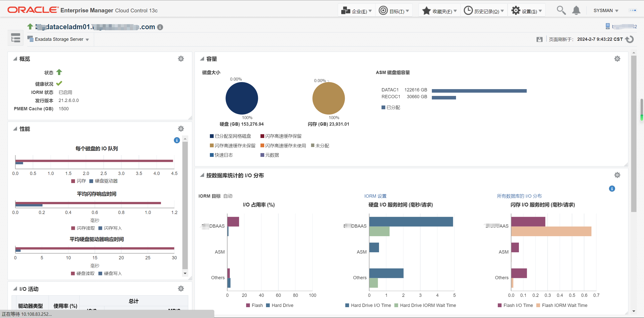This screenshot has width=644, height=318.
Task: Click the green health checkmark
Action: point(59,83)
